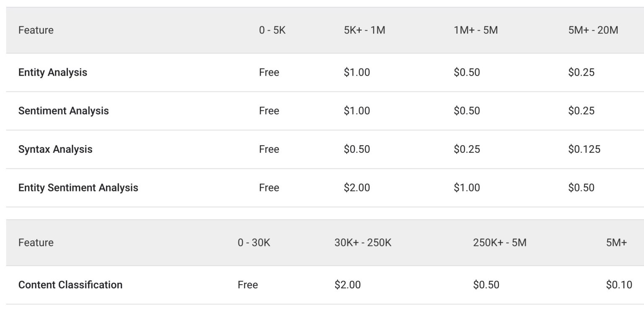Select the $0.10 Content Classification price
The height and width of the screenshot is (311, 644).
click(x=619, y=285)
